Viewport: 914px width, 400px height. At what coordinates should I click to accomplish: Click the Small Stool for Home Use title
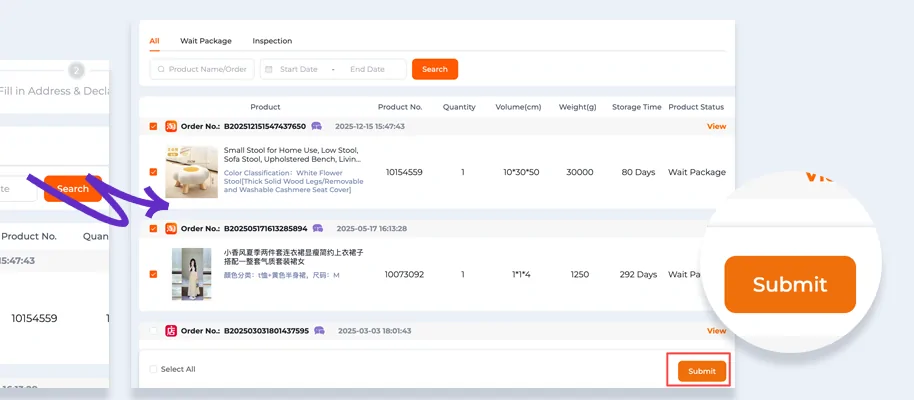(x=294, y=155)
